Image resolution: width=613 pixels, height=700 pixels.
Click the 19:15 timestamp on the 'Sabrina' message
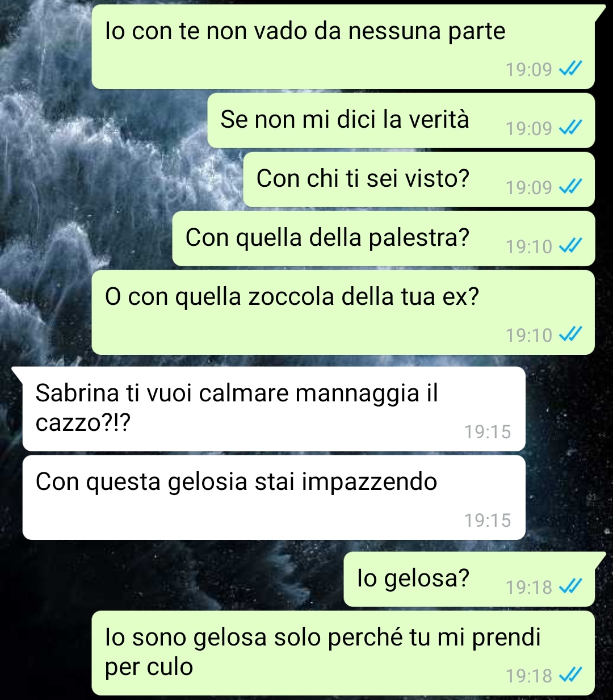pyautogui.click(x=488, y=432)
